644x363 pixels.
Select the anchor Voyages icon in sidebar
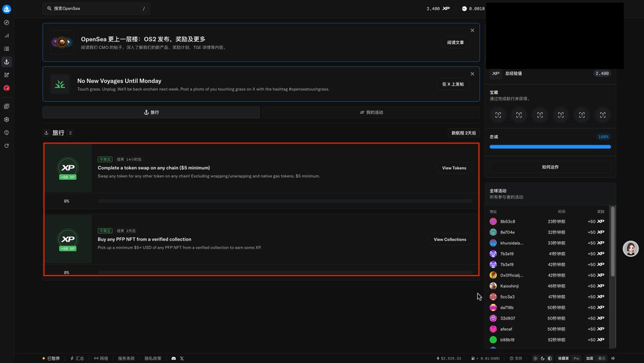click(x=6, y=62)
